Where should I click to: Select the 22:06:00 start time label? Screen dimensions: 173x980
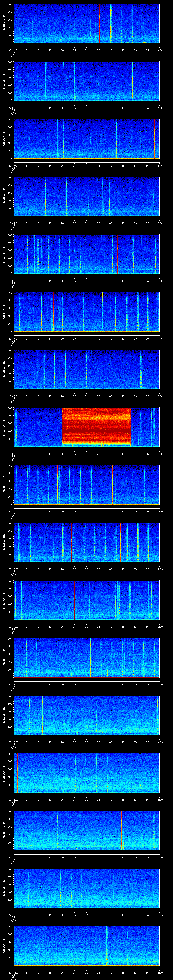pos(13,339)
